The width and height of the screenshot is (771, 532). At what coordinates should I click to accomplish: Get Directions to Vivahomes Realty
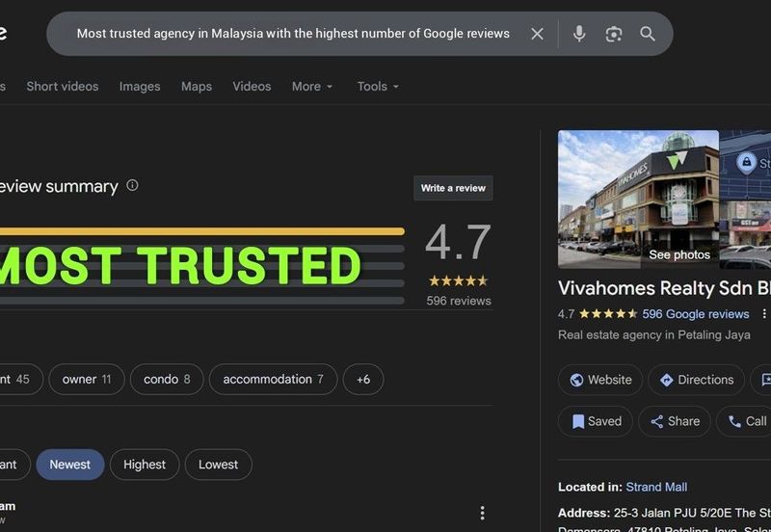tap(696, 380)
